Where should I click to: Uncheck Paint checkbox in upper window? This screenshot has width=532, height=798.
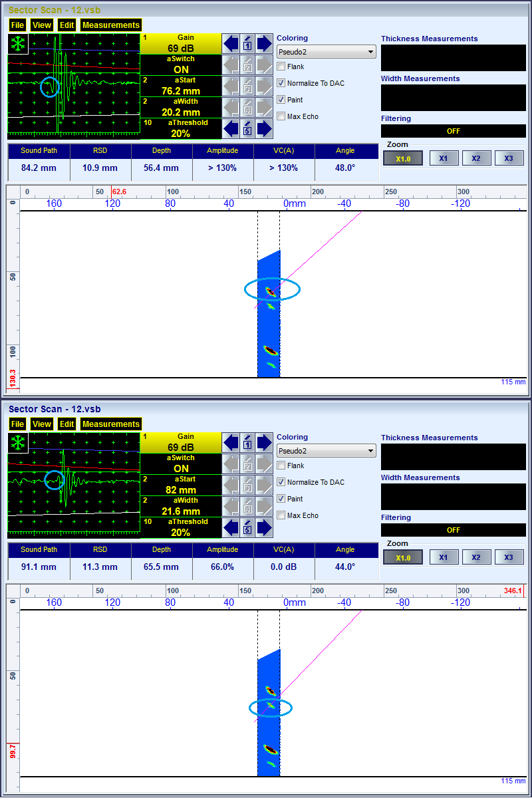(281, 100)
